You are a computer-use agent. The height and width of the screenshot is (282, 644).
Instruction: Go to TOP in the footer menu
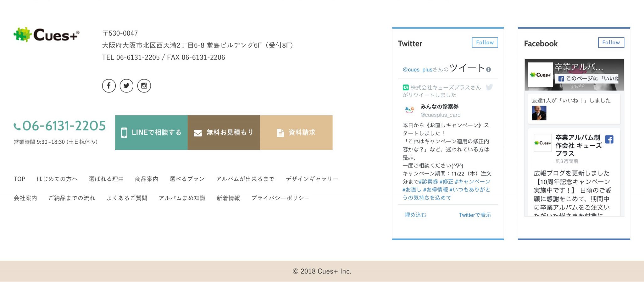[19, 179]
